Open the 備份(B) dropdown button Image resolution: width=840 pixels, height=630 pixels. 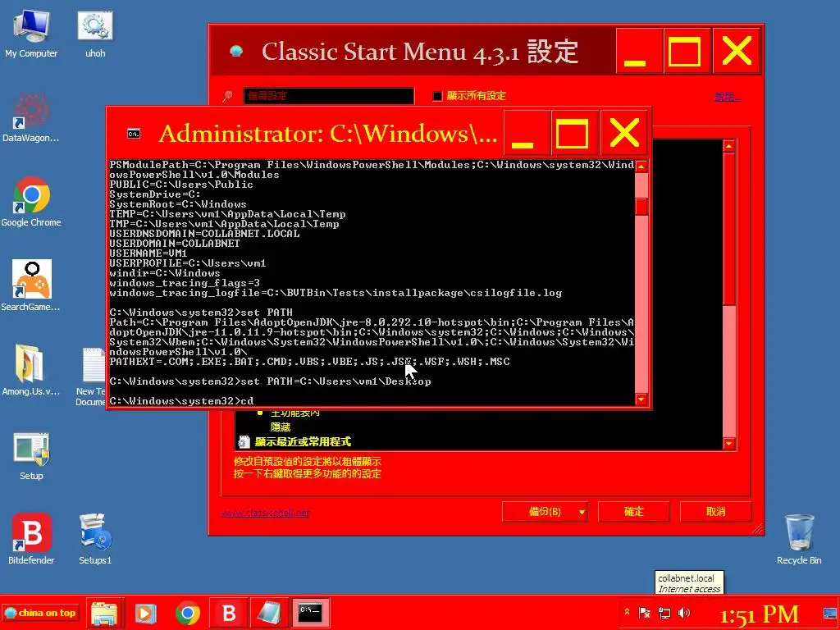click(545, 512)
